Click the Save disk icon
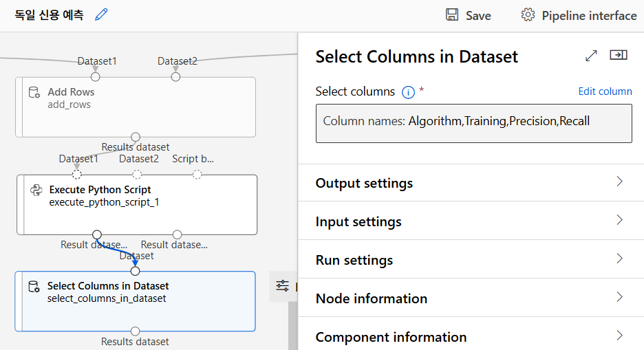The width and height of the screenshot is (644, 350). pyautogui.click(x=452, y=14)
